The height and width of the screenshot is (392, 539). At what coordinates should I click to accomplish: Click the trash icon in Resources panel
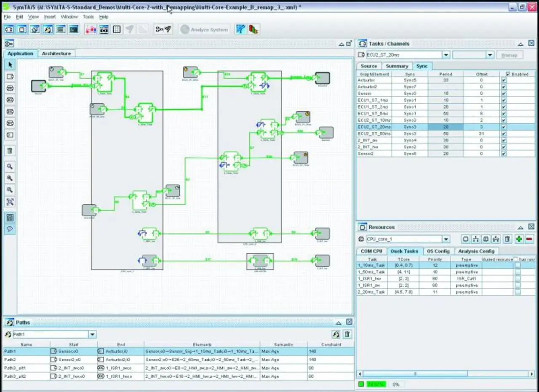click(x=507, y=239)
